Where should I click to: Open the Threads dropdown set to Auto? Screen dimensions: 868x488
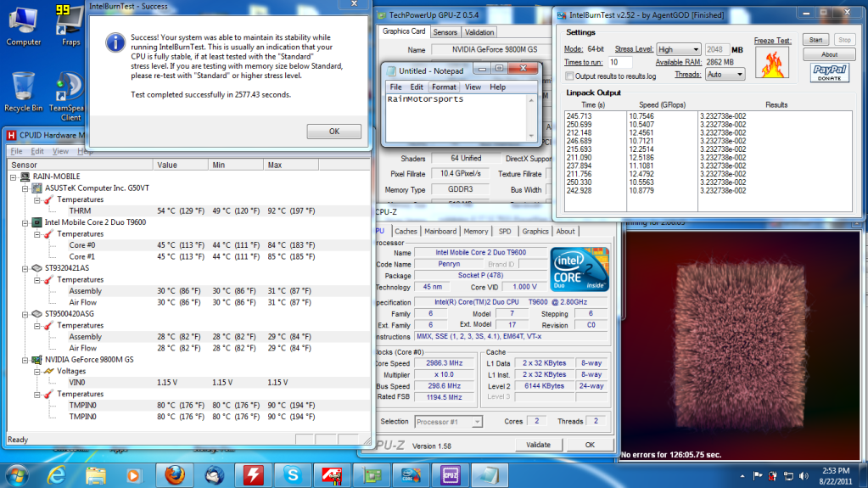click(725, 74)
